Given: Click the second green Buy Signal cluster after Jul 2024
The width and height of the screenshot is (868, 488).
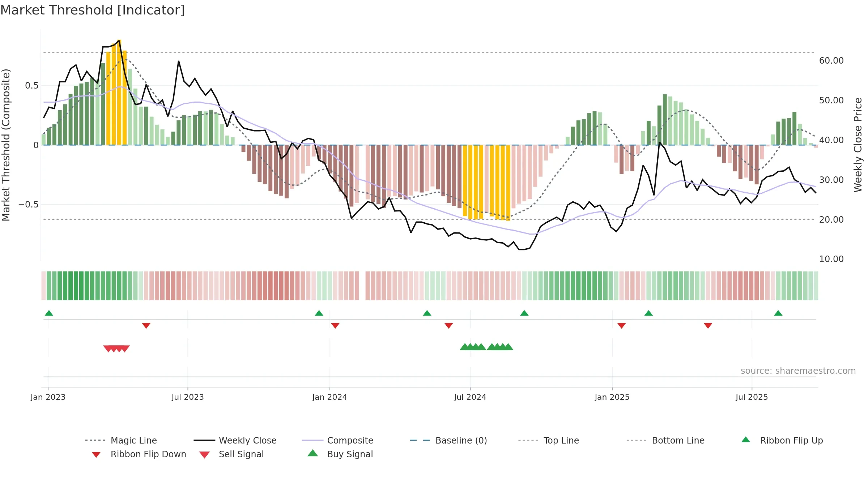Looking at the screenshot, I should (x=500, y=347).
